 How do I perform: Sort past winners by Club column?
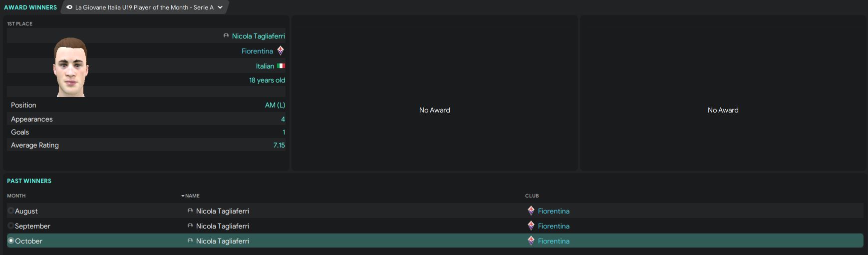[532, 196]
